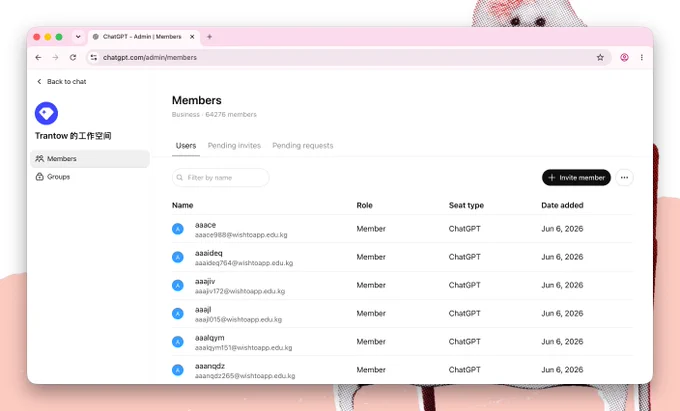Bookmark this page with the star icon
Viewport: 680px width, 411px height.
600,57
